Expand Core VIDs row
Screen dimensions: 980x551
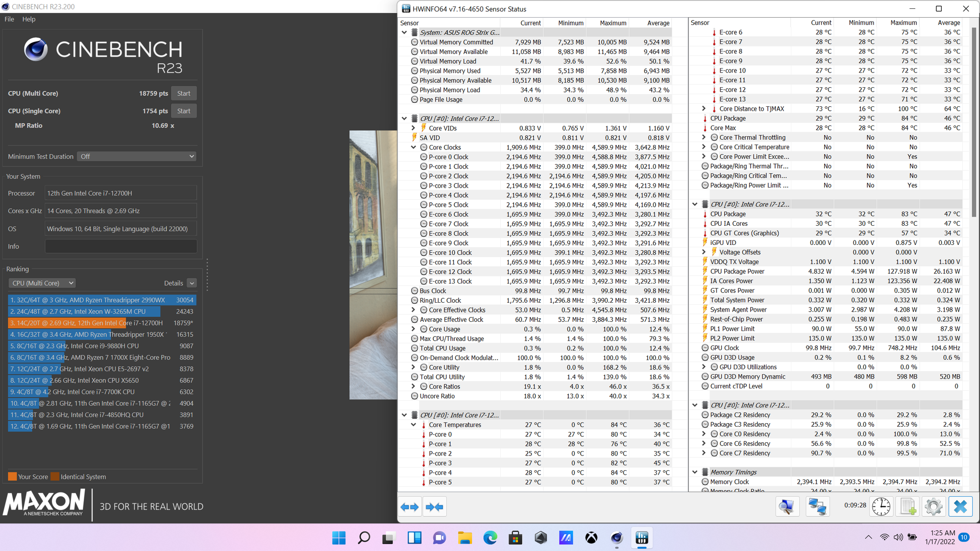click(x=413, y=128)
